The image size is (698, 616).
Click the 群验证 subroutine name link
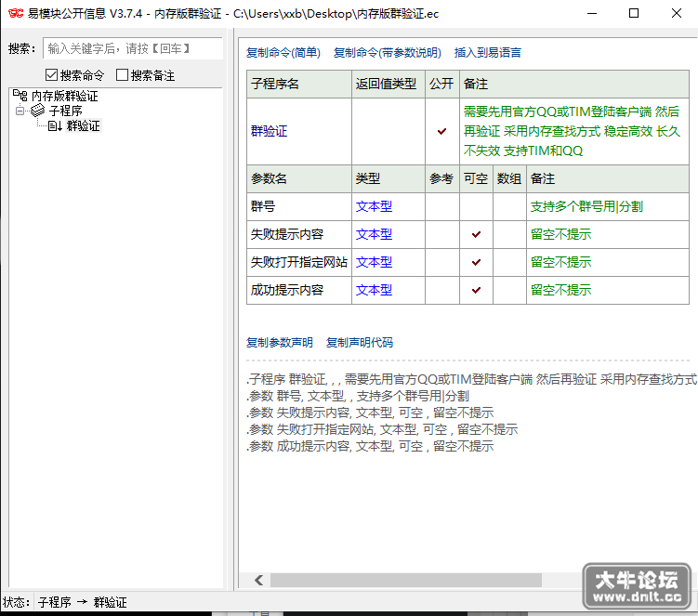click(x=269, y=131)
